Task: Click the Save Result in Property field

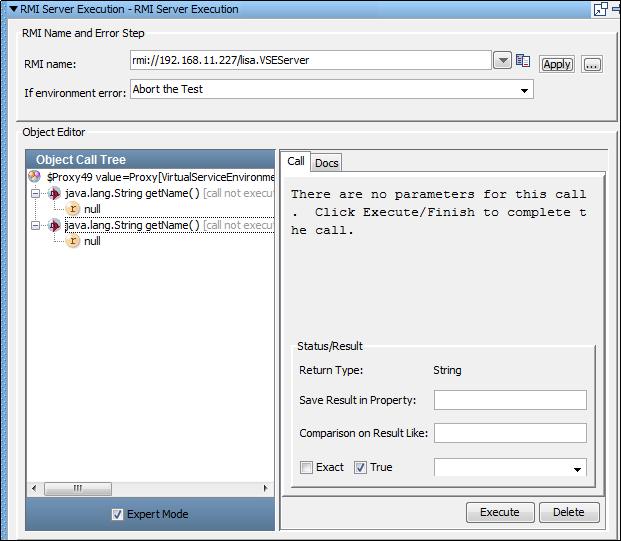Action: point(510,400)
